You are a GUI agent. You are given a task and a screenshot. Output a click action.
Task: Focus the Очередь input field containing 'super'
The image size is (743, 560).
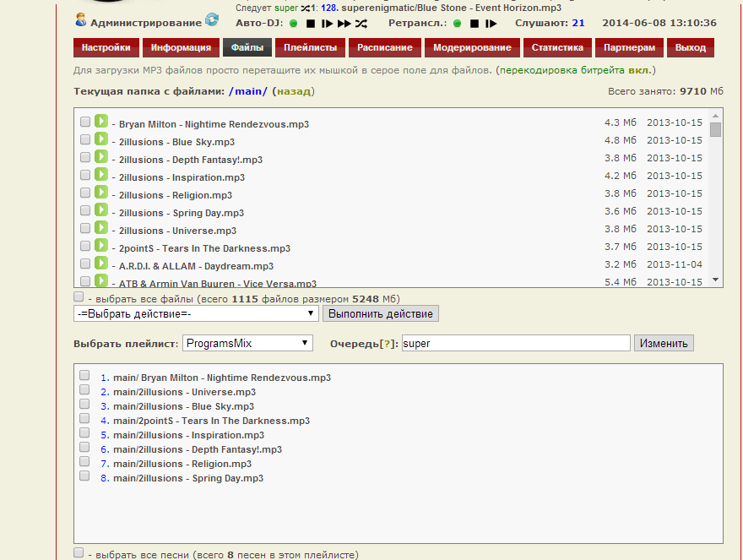pyautogui.click(x=516, y=343)
